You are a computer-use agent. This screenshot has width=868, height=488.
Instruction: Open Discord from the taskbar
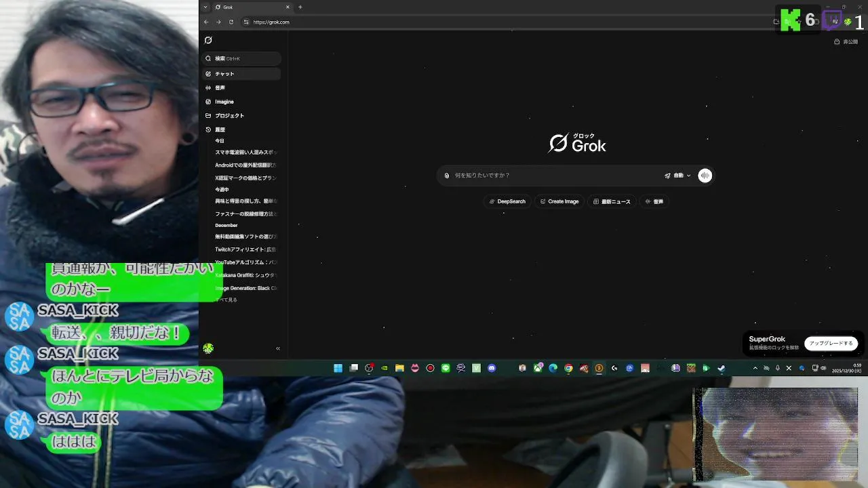[x=492, y=368]
